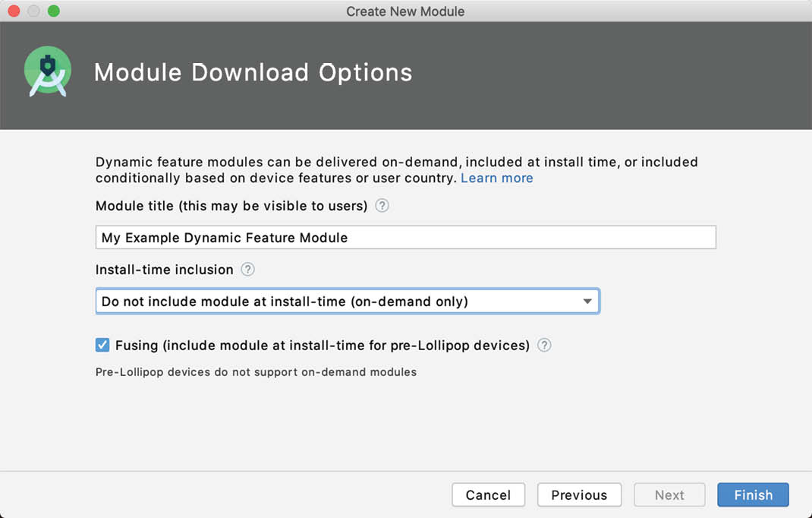This screenshot has width=812, height=518.
Task: Focus the Module title text field
Action: tap(406, 238)
